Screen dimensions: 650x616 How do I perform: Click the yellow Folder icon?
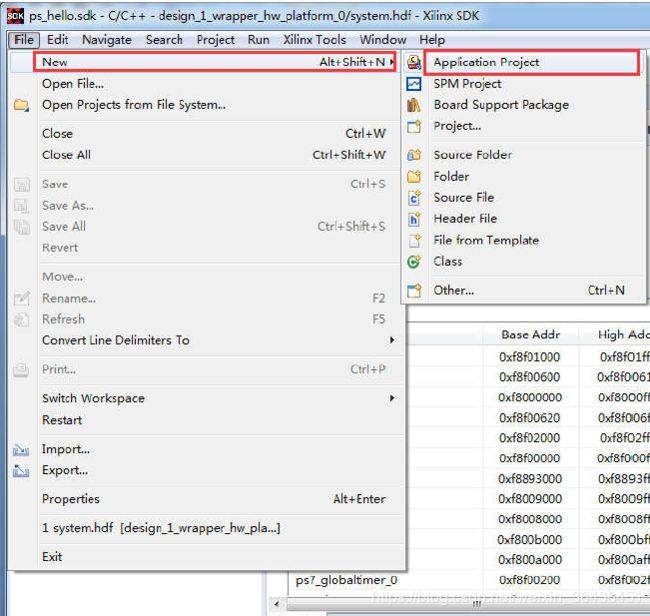click(x=414, y=177)
